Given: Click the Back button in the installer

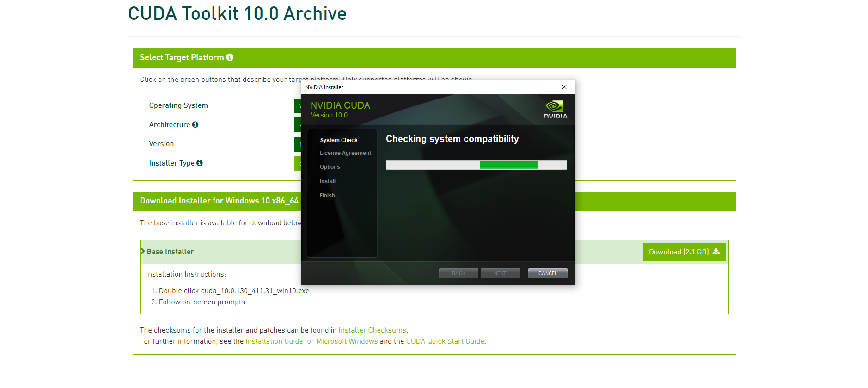Looking at the screenshot, I should [458, 273].
